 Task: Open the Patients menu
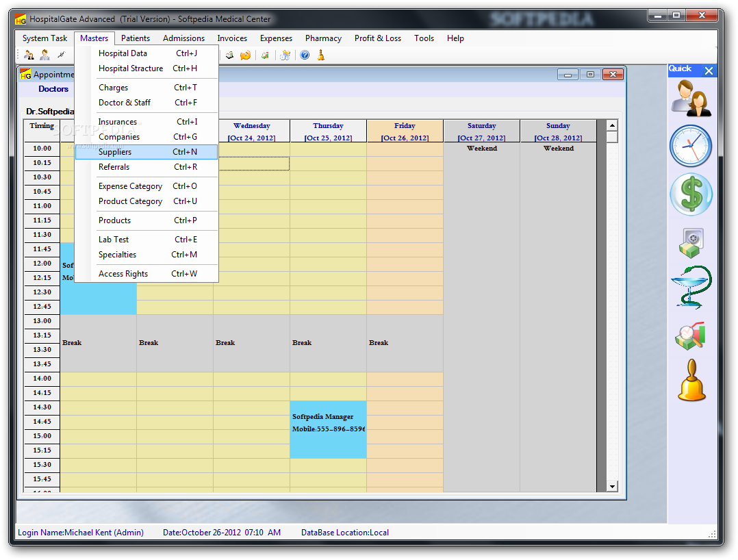coord(136,38)
